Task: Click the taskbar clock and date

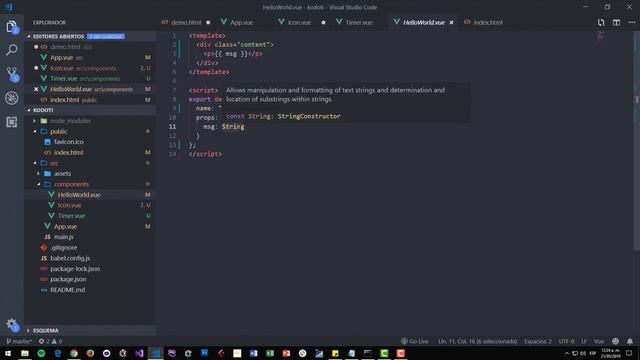Action: click(611, 353)
